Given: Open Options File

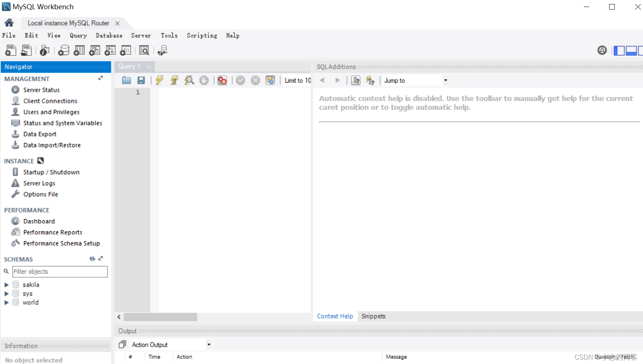Looking at the screenshot, I should pyautogui.click(x=40, y=194).
